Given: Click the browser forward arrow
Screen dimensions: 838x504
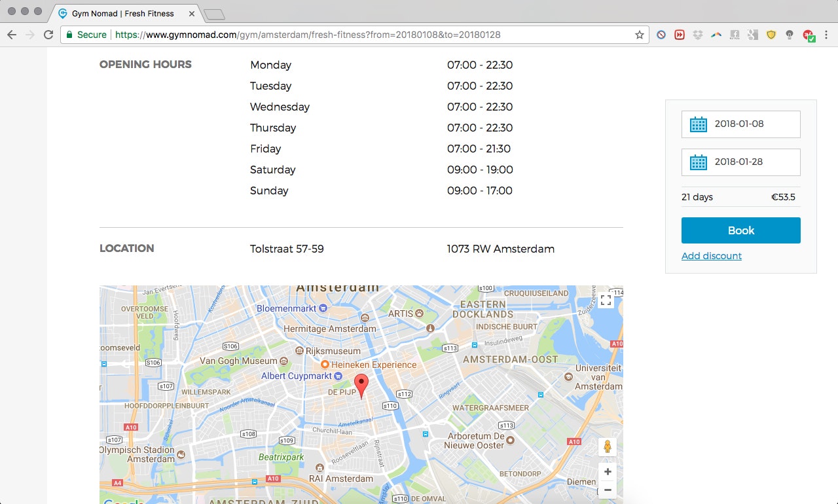Looking at the screenshot, I should 29,35.
